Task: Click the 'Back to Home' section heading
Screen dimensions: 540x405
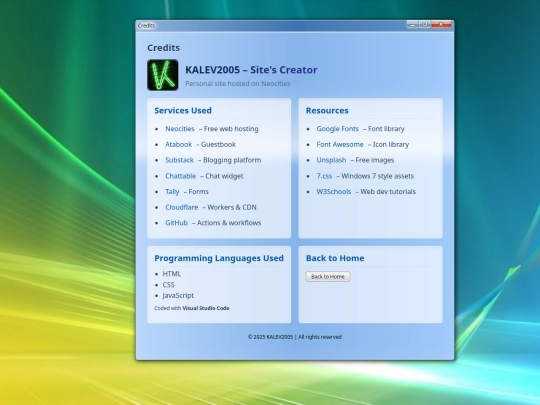Action: (x=335, y=258)
